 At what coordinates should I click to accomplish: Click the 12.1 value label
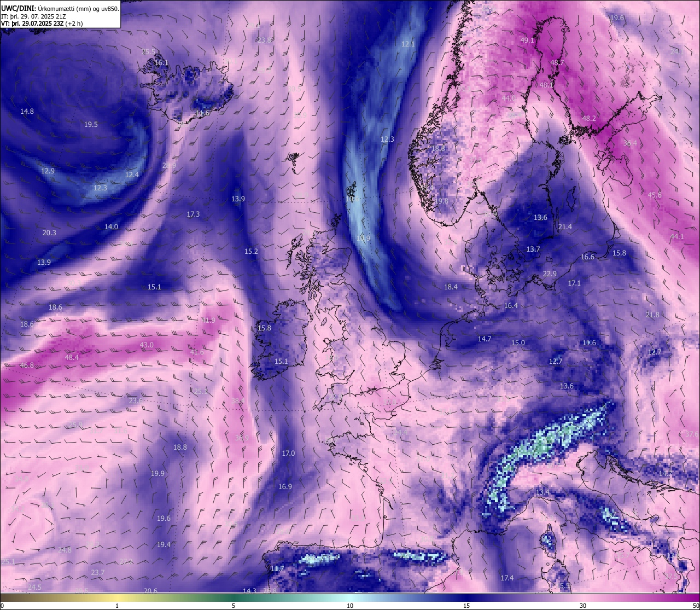(x=408, y=44)
